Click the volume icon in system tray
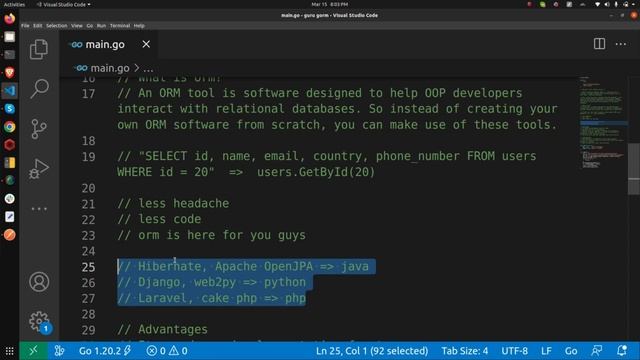This screenshot has height=360, width=640. pos(607,4)
